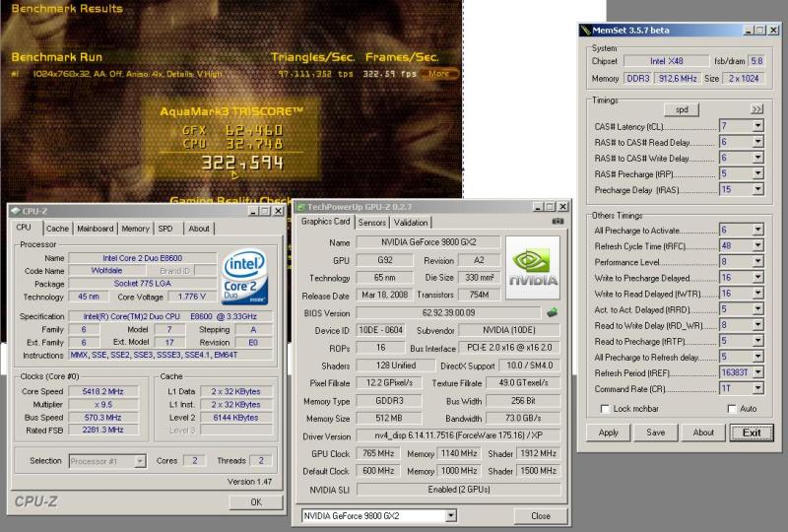Image resolution: width=788 pixels, height=532 pixels.
Task: Click Close in GPU-Z
Action: point(541,516)
